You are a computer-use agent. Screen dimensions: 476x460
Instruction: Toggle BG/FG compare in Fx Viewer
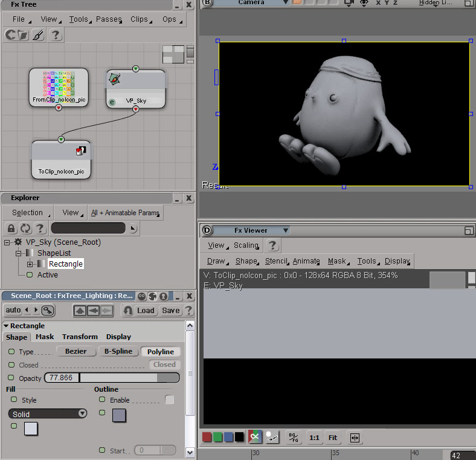click(294, 438)
